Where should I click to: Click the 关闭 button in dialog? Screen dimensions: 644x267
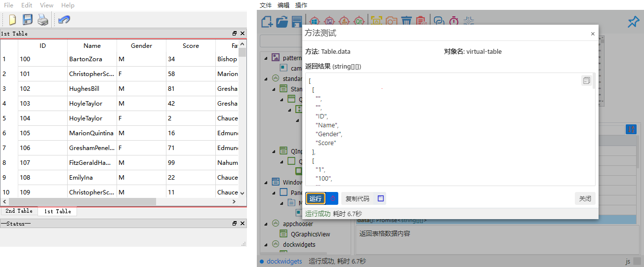point(585,198)
